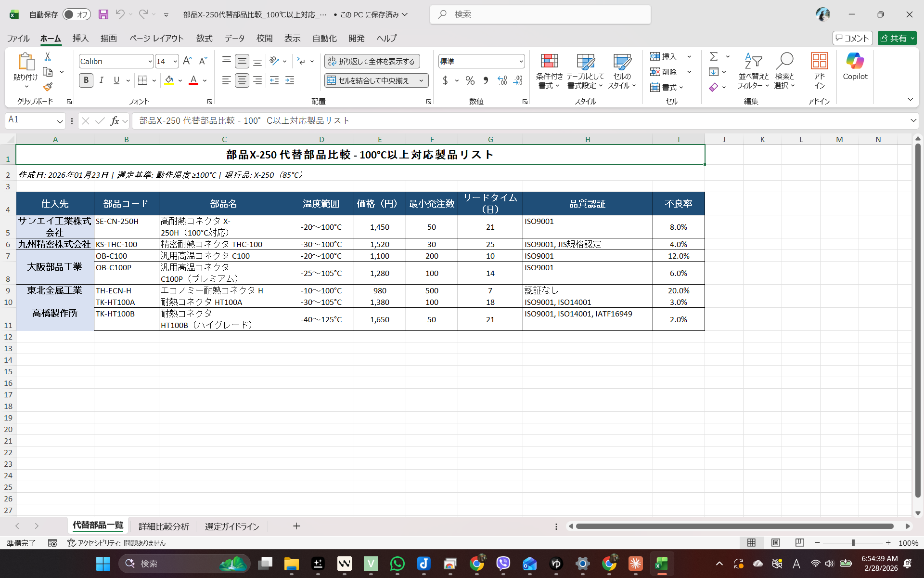
Task: Toggle the AutoSave (自動保存) switch
Action: [x=76, y=14]
